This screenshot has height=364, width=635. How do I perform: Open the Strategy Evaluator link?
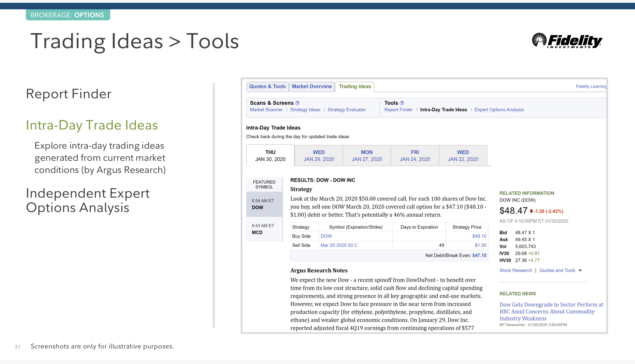(346, 110)
